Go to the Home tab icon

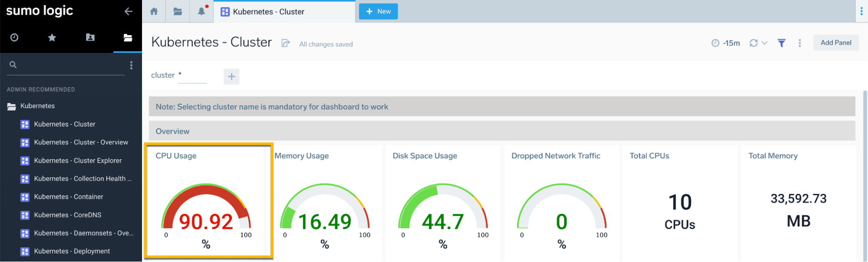[154, 11]
